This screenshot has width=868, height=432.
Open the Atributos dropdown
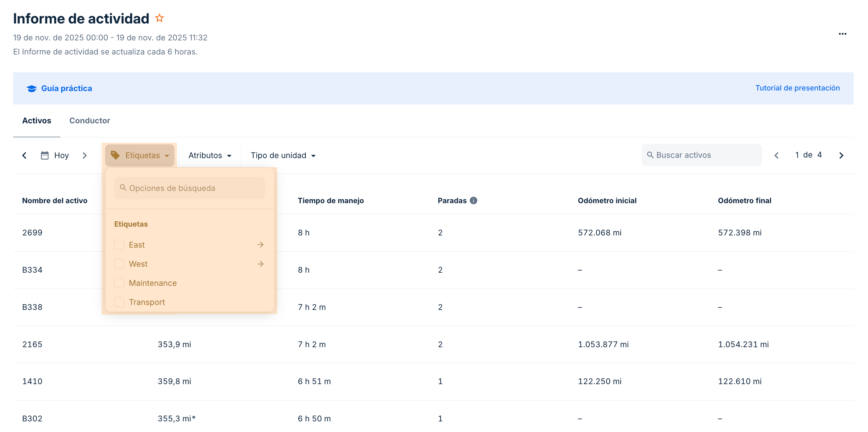coord(209,156)
